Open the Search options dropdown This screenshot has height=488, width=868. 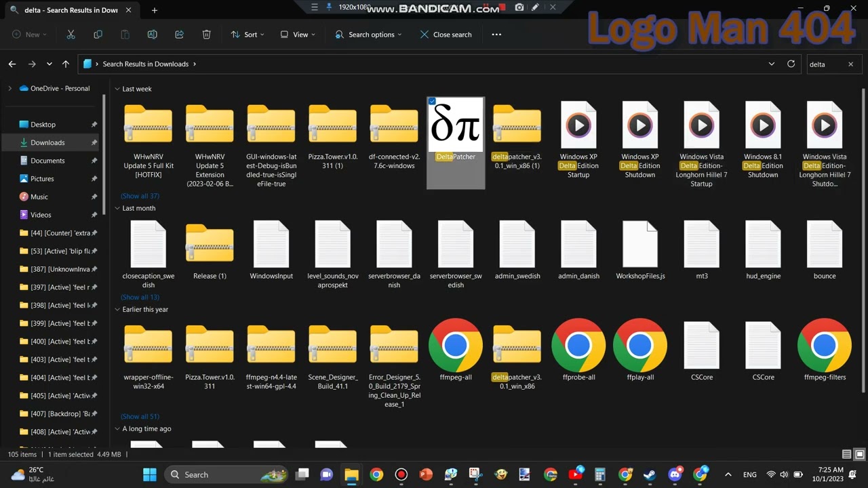point(368,35)
